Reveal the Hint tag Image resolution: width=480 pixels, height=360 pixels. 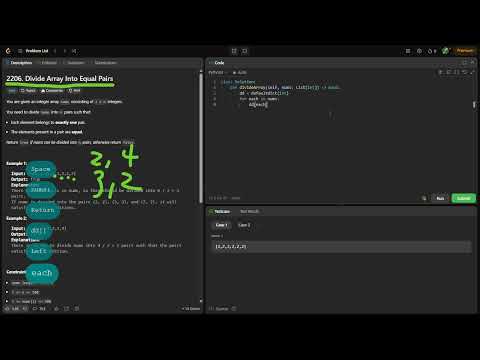point(74,91)
